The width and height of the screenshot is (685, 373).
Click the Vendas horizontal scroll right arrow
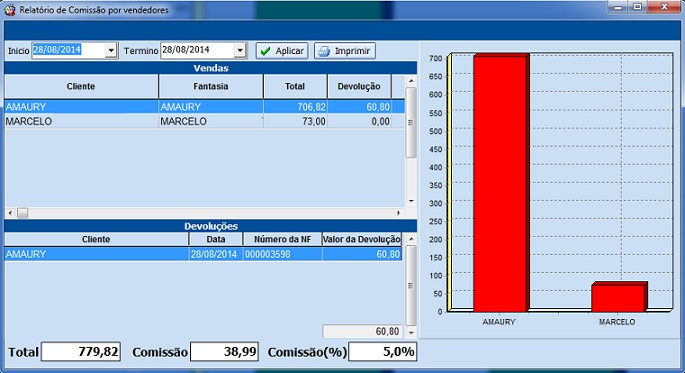point(398,213)
